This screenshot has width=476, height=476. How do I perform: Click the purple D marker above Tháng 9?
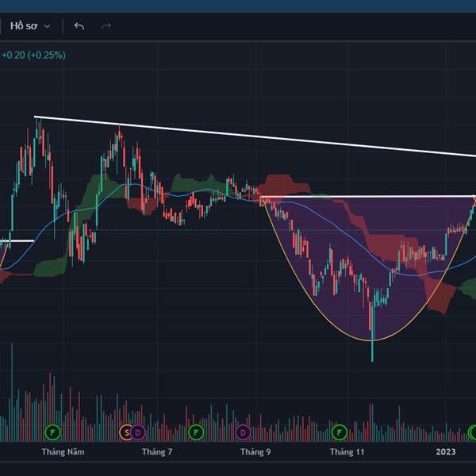pos(243,432)
